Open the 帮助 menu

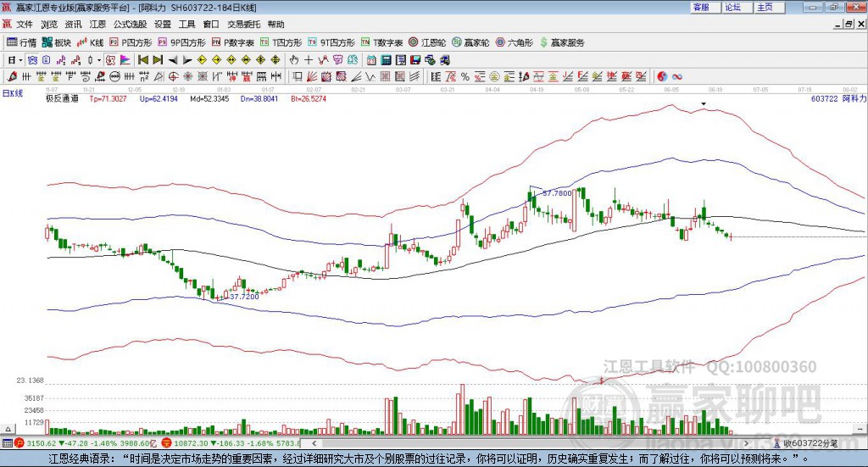275,25
